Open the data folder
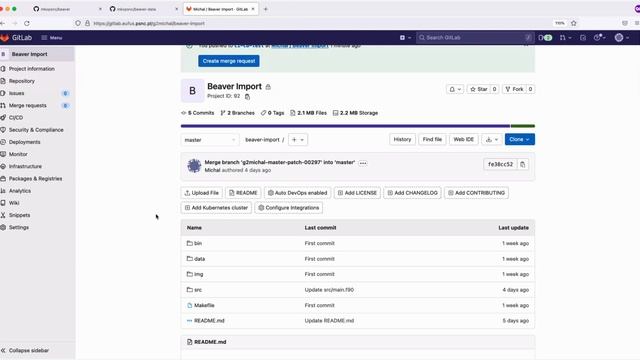640x360 pixels. (199, 259)
